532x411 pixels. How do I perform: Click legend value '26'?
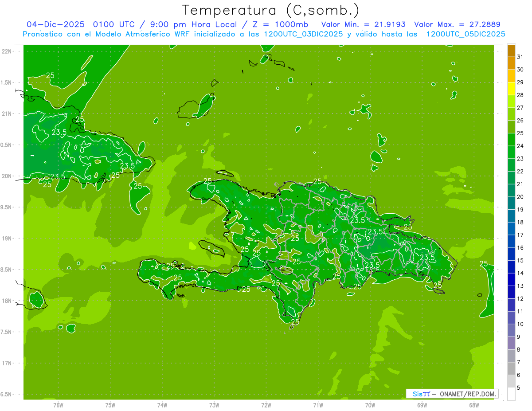click(x=520, y=121)
